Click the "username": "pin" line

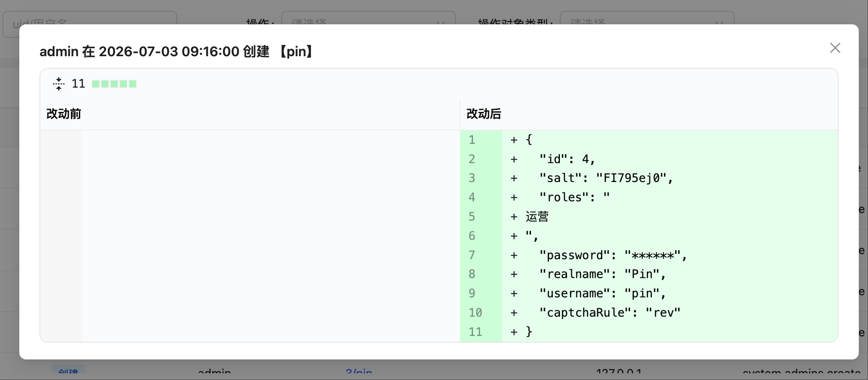[x=670, y=294]
